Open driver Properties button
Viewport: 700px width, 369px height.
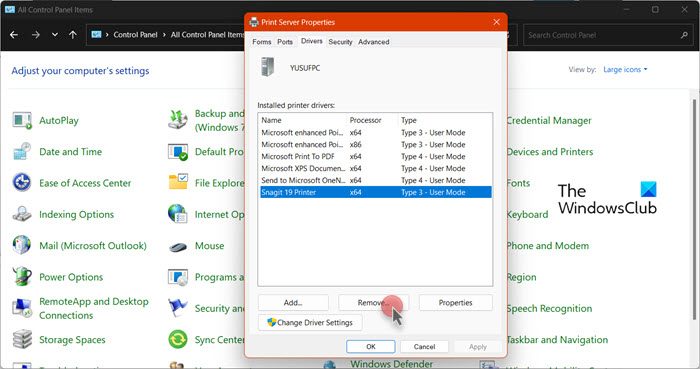point(455,303)
